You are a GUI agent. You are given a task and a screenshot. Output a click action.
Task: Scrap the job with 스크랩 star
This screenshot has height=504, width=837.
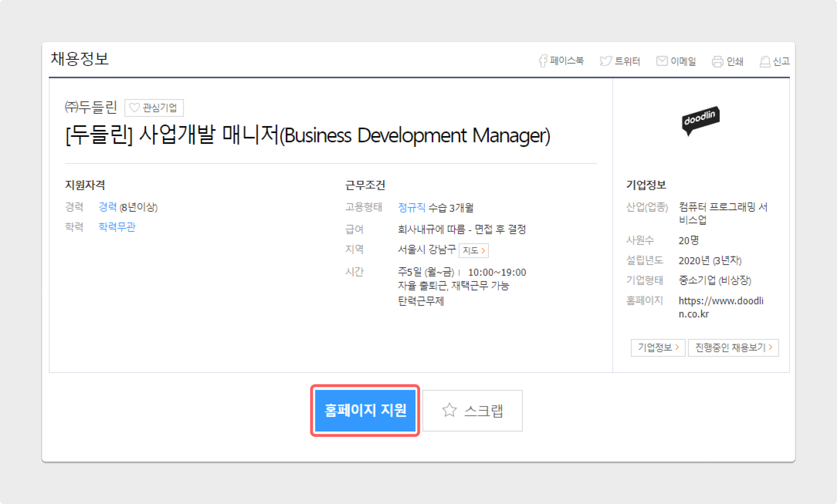(x=472, y=410)
